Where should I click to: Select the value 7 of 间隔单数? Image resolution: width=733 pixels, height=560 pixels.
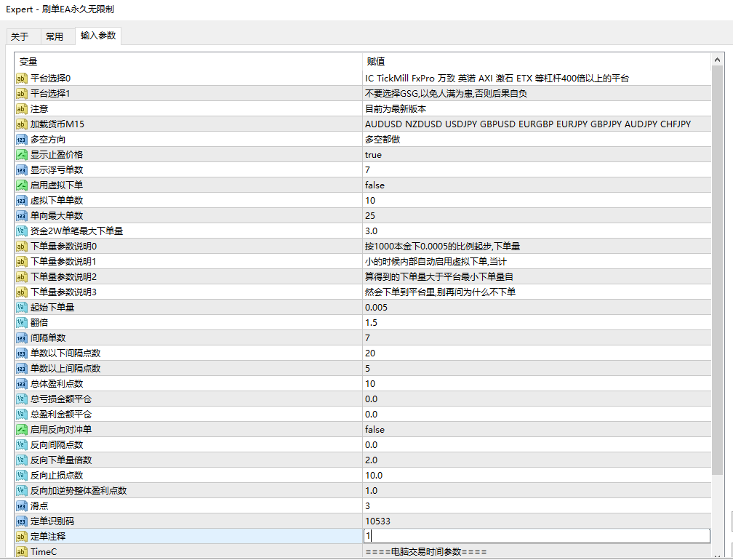[x=367, y=338]
